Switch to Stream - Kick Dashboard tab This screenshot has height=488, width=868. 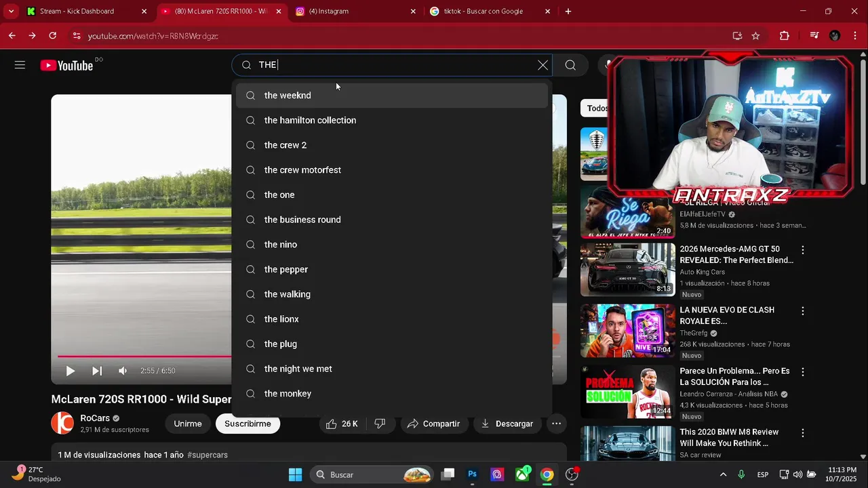click(85, 12)
